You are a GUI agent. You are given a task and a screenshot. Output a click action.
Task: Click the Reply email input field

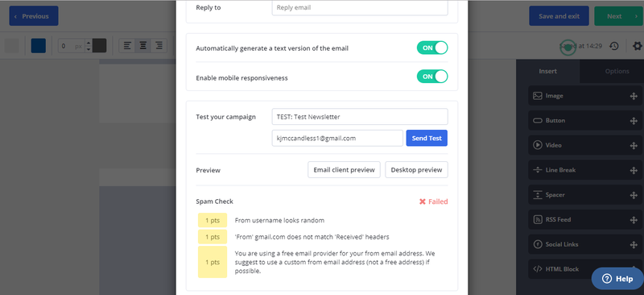coord(360,8)
